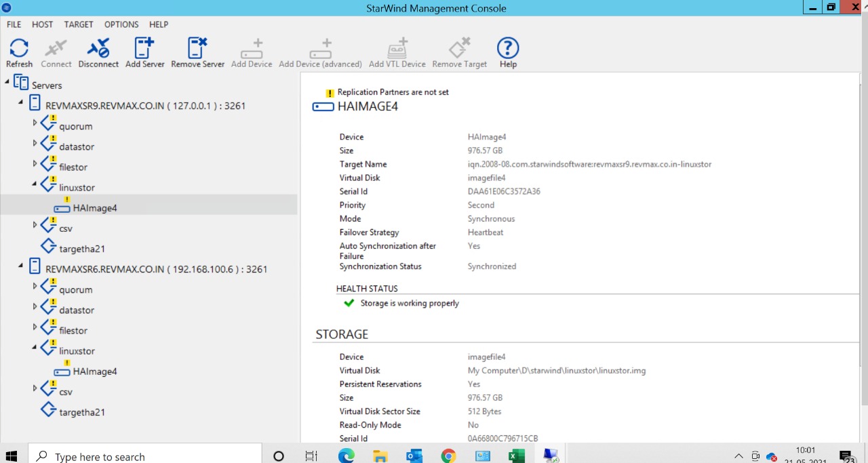Click the Windows Start button
Viewport: 868px width, 463px height.
click(12, 456)
